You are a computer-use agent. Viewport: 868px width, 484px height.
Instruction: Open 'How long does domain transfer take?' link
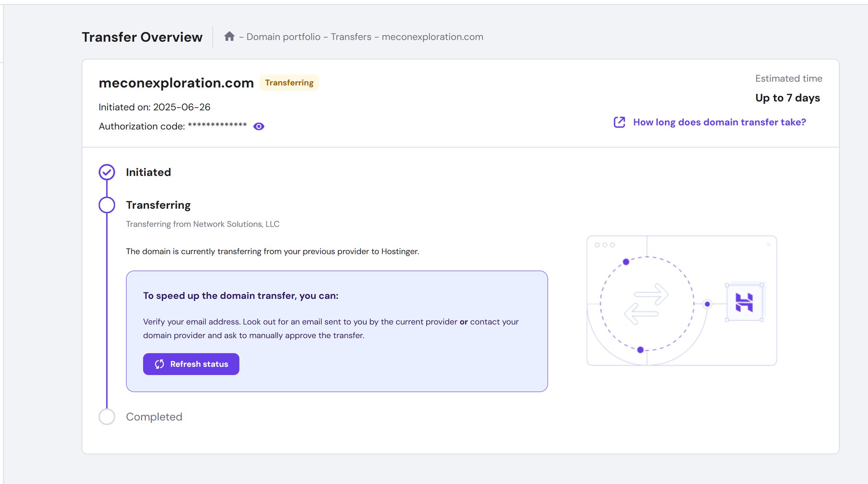719,122
